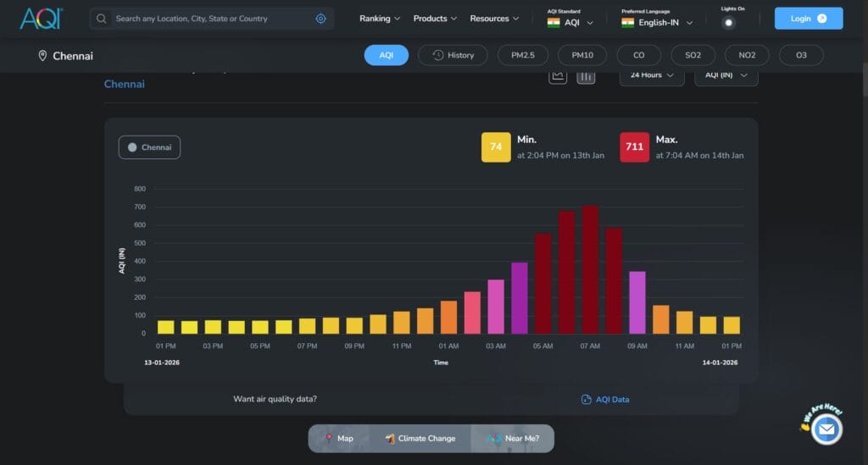Click the Map pin shortcut
The width and height of the screenshot is (868, 465).
[x=338, y=439]
